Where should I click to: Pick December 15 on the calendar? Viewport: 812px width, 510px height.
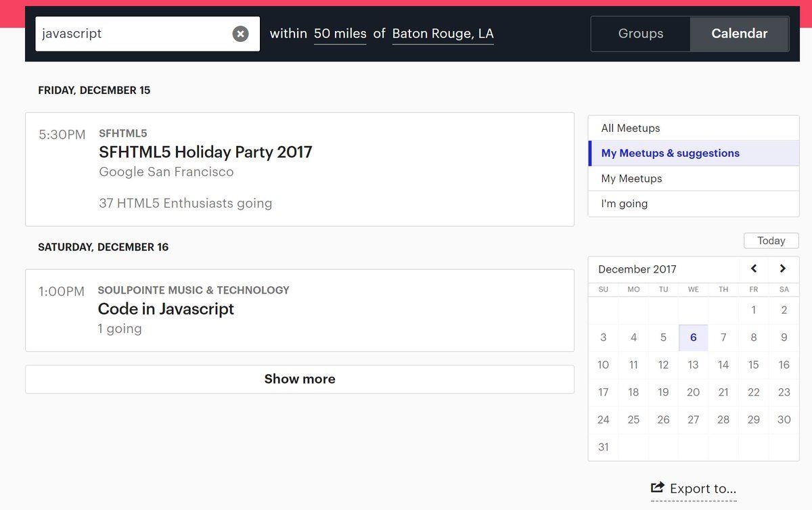click(753, 365)
